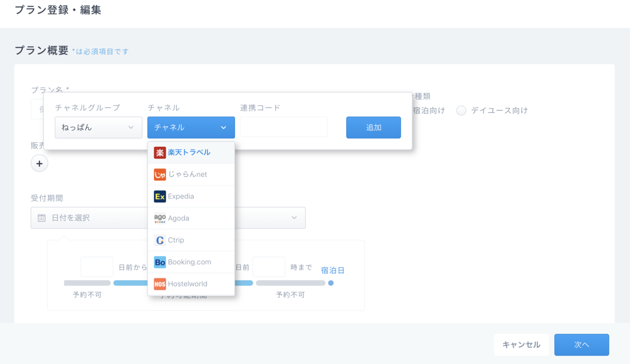Viewport: 630px width, 364px height.
Task: Click the Ctrip logo icon
Action: (160, 240)
